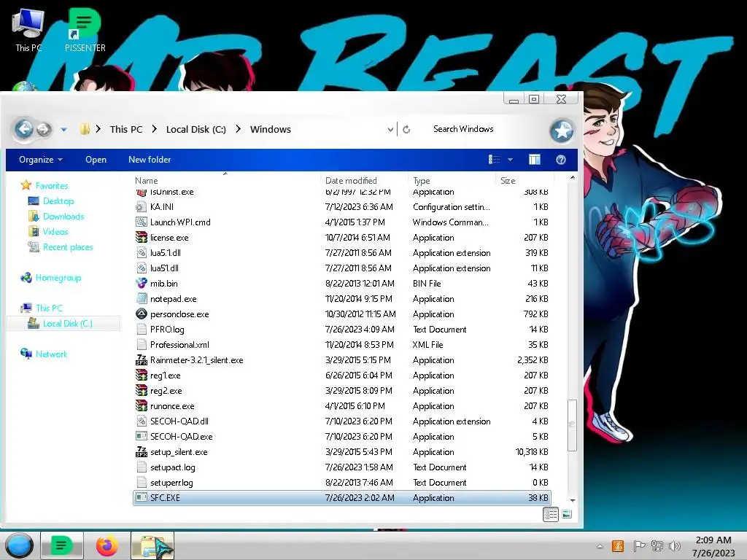Click the Start orb on the taskbar
The width and height of the screenshot is (747, 560).
(x=19, y=545)
